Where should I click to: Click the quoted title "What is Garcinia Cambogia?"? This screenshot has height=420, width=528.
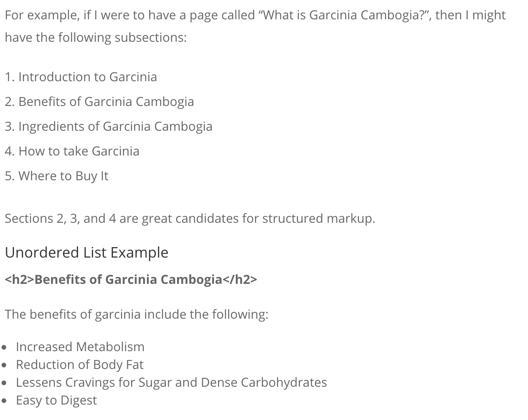click(346, 15)
